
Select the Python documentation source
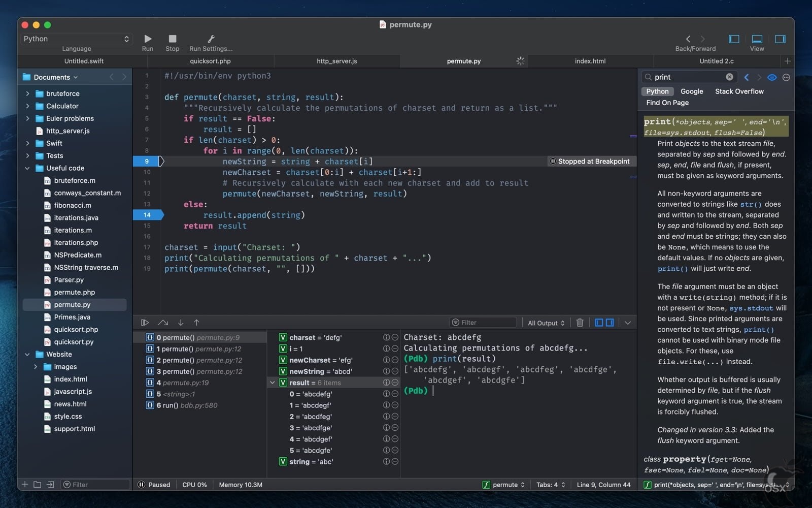click(657, 91)
